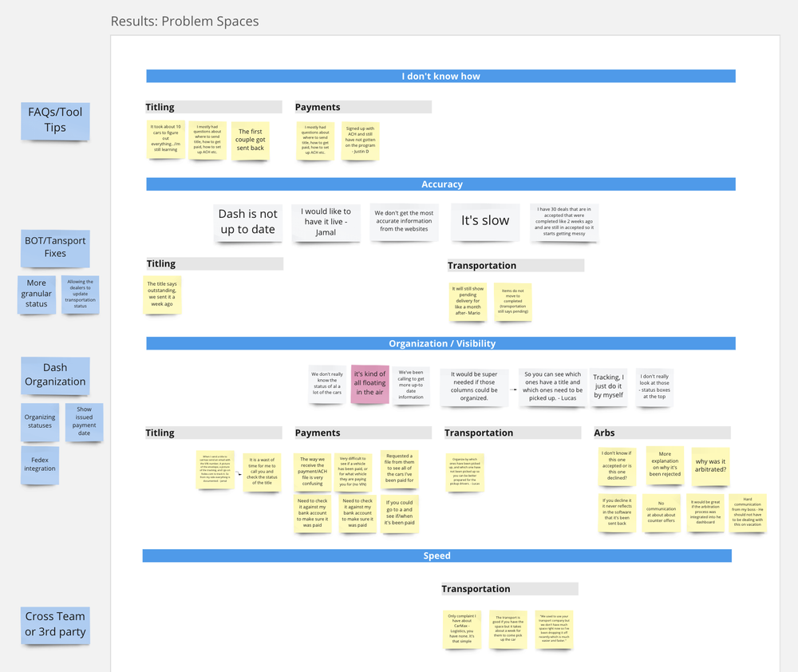The width and height of the screenshot is (798, 672).
Task: Select 'I would like to have it live - Jamal' note
Action: 326,223
